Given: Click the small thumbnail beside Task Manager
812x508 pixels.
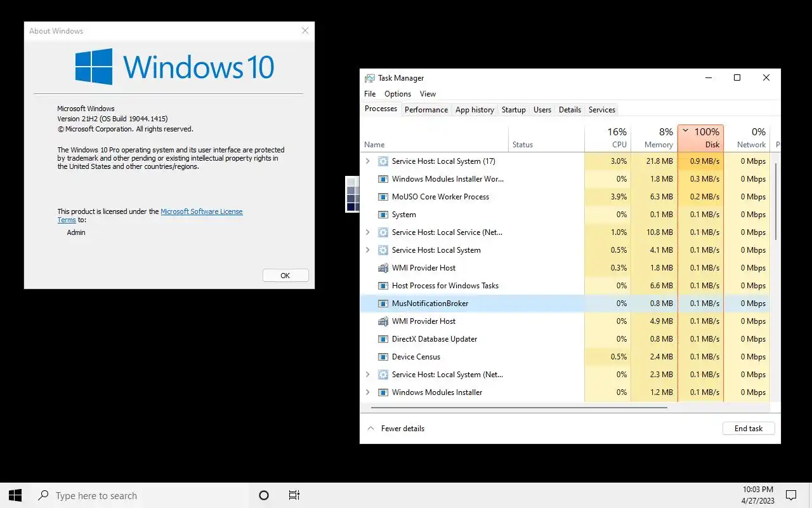Looking at the screenshot, I should (352, 194).
